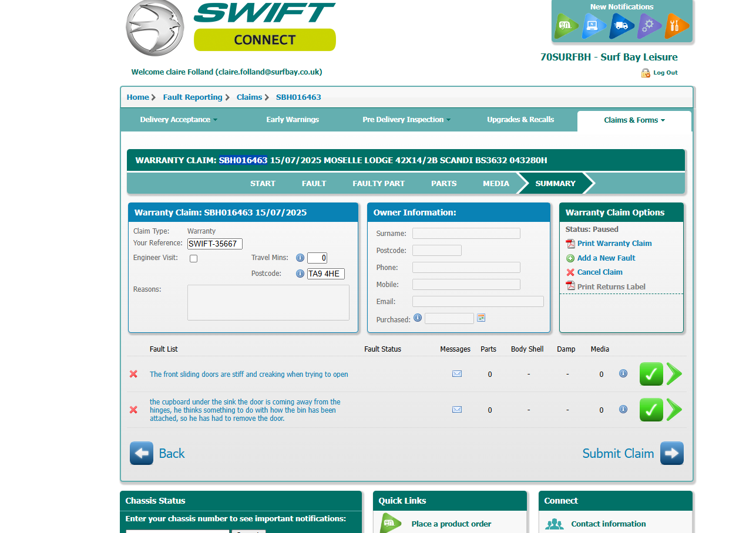The image size is (756, 533).
Task: Open the delivery truck notification icon
Action: [x=621, y=26]
